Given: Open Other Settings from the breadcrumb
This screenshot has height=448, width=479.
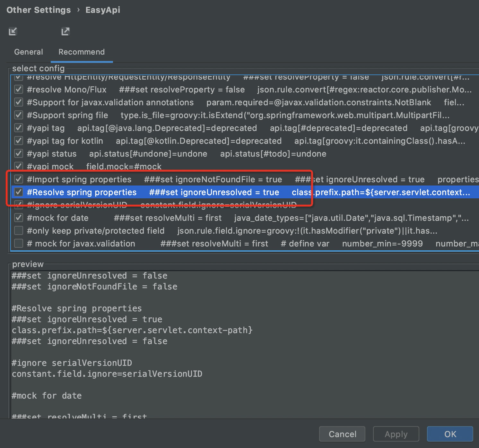Looking at the screenshot, I should pos(39,10).
